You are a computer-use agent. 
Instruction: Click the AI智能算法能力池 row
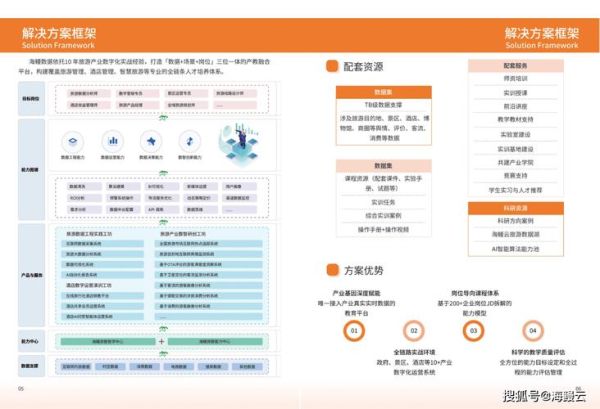click(515, 249)
